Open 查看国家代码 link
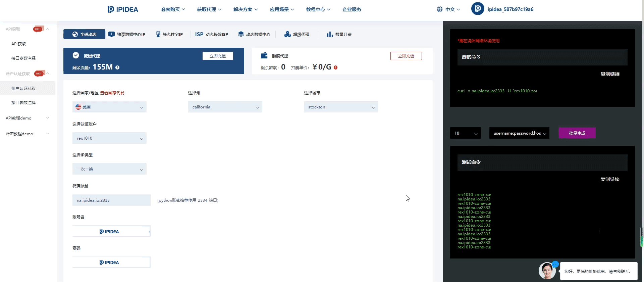644x282 pixels. point(112,93)
